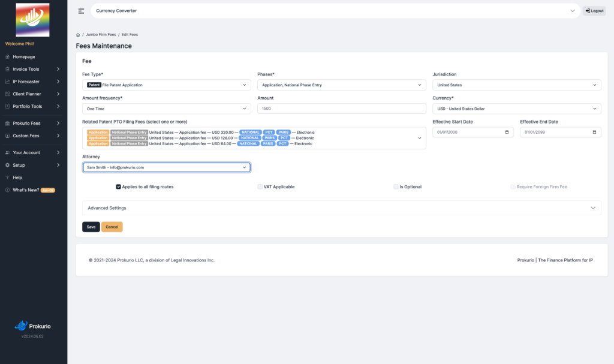Open the Prokurio Fees menu

34,124
